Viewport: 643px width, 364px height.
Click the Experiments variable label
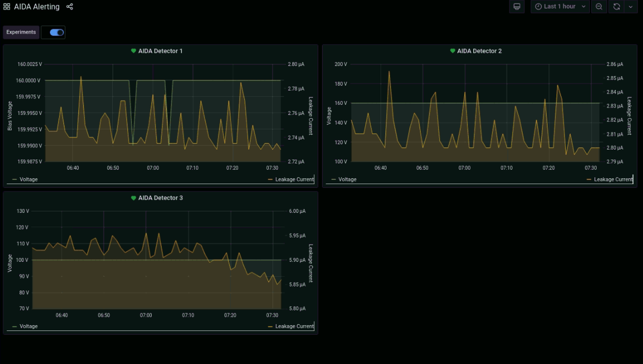tap(21, 32)
